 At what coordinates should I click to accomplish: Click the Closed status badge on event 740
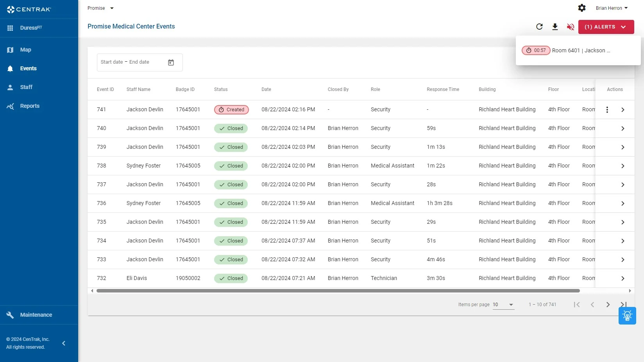coord(231,128)
